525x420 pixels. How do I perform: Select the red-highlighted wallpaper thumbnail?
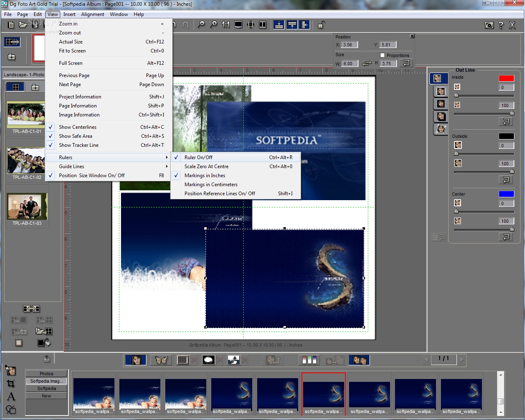323,394
